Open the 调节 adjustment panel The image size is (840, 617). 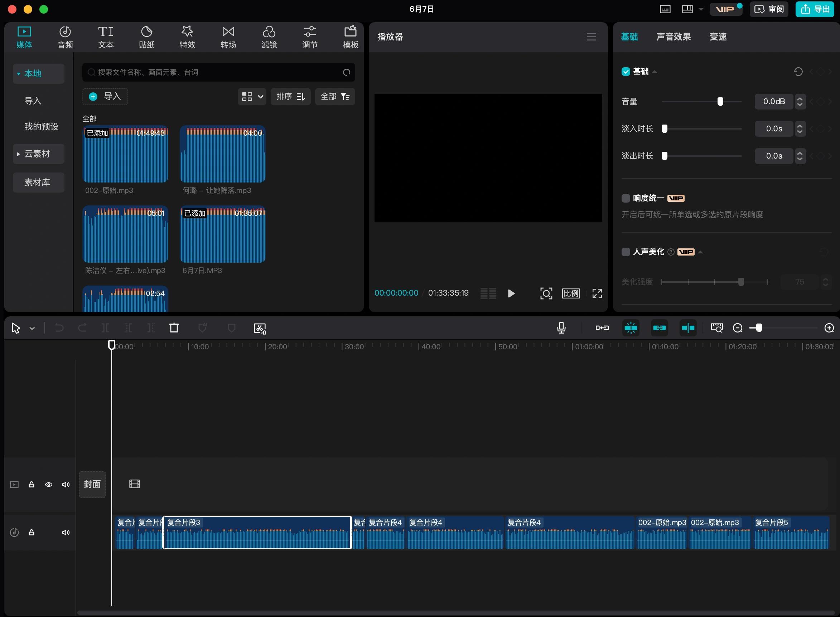click(310, 37)
